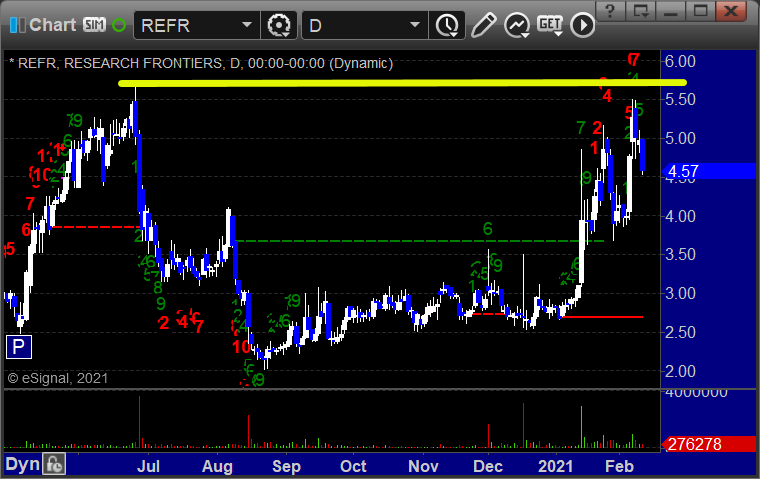The width and height of the screenshot is (760, 479).
Task: Expand the interval dropdown arrow
Action: point(414,24)
